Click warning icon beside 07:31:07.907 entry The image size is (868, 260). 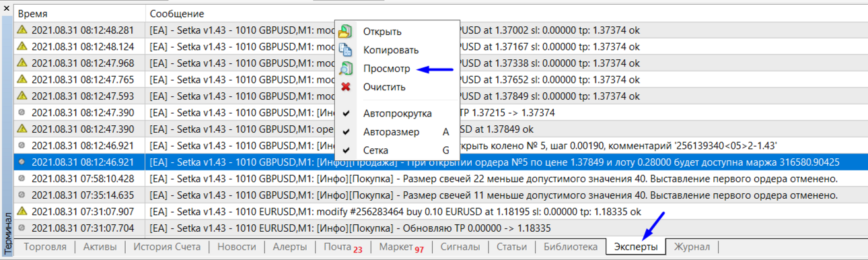22,211
